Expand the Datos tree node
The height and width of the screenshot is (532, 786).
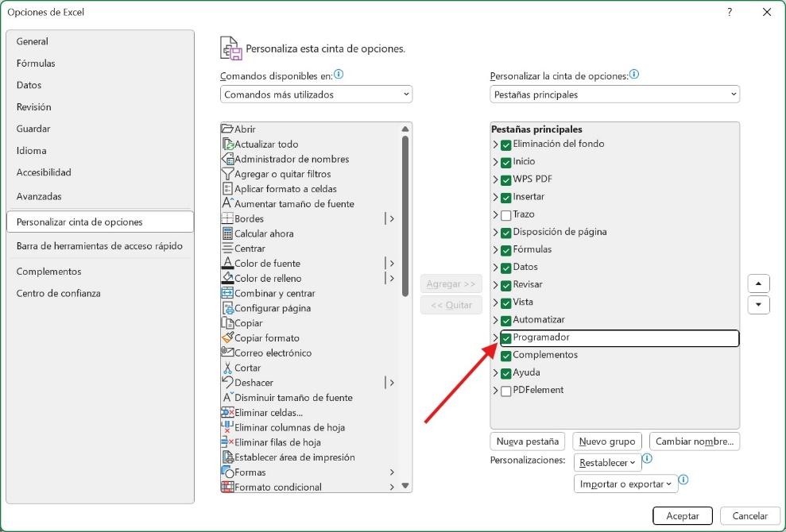tap(495, 268)
